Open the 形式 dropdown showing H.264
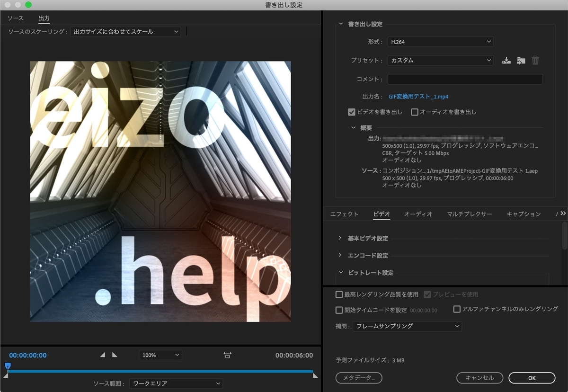The height and width of the screenshot is (392, 568). pos(440,42)
